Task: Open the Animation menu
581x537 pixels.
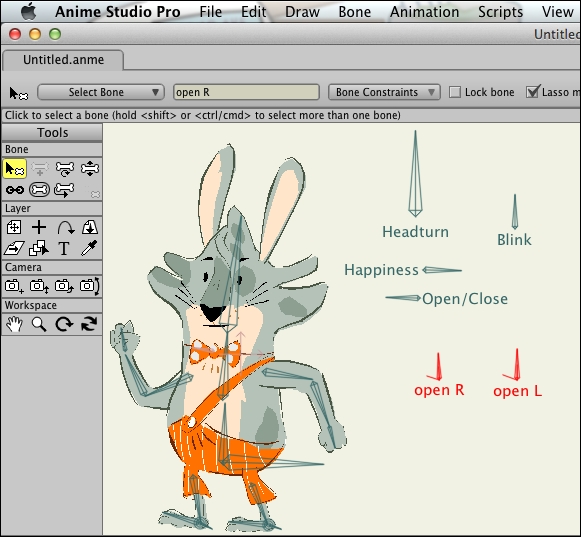Action: [x=425, y=12]
